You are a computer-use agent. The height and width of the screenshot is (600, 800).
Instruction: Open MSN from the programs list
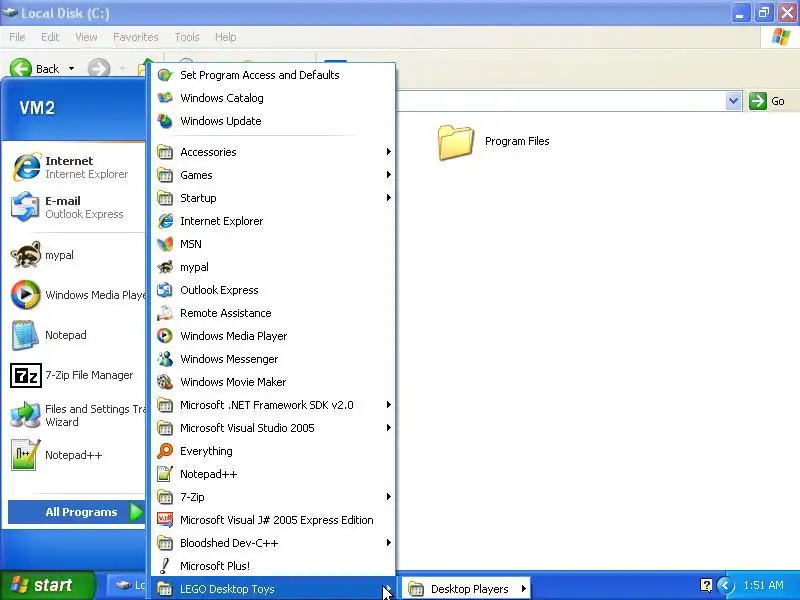(x=273, y=244)
